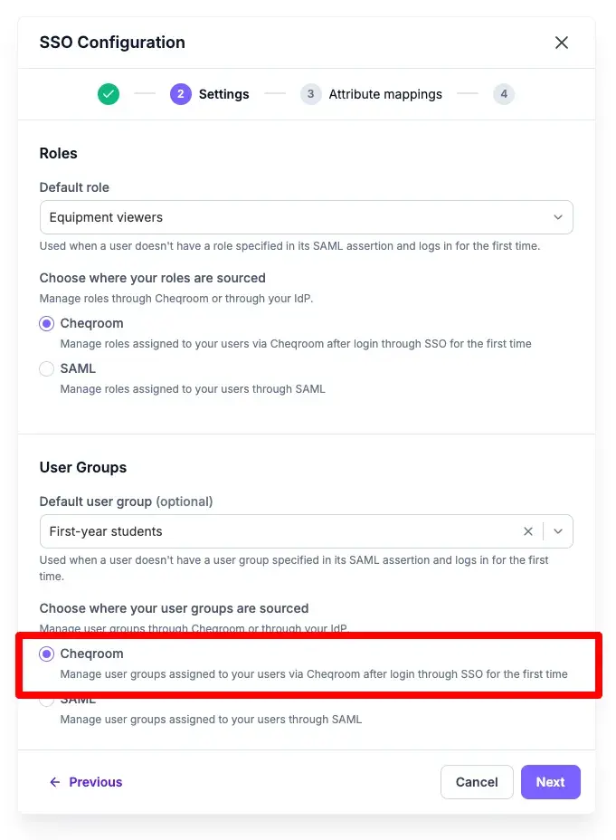Expand Default role chevron arrow
Image resolution: width=616 pixels, height=840 pixels.
pos(558,217)
